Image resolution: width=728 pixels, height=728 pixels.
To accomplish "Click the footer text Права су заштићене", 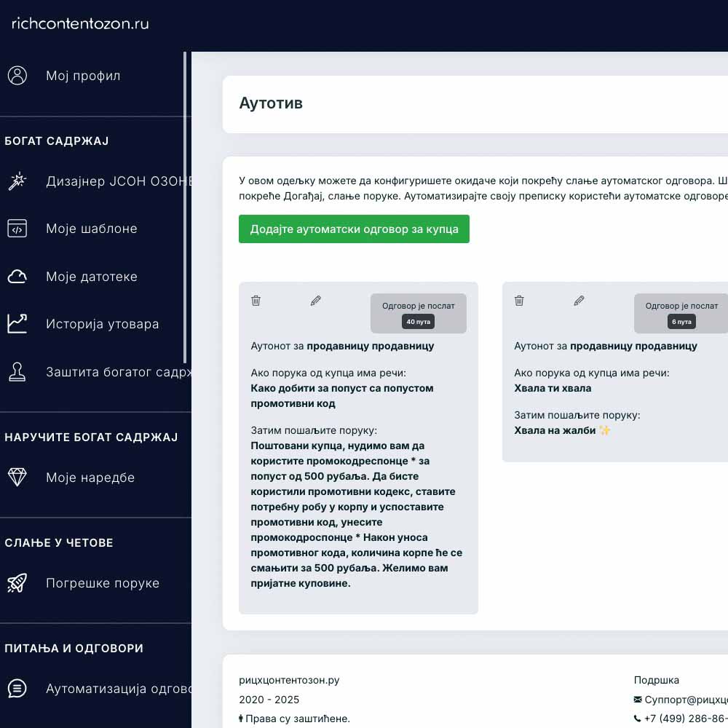I will click(x=298, y=719).
